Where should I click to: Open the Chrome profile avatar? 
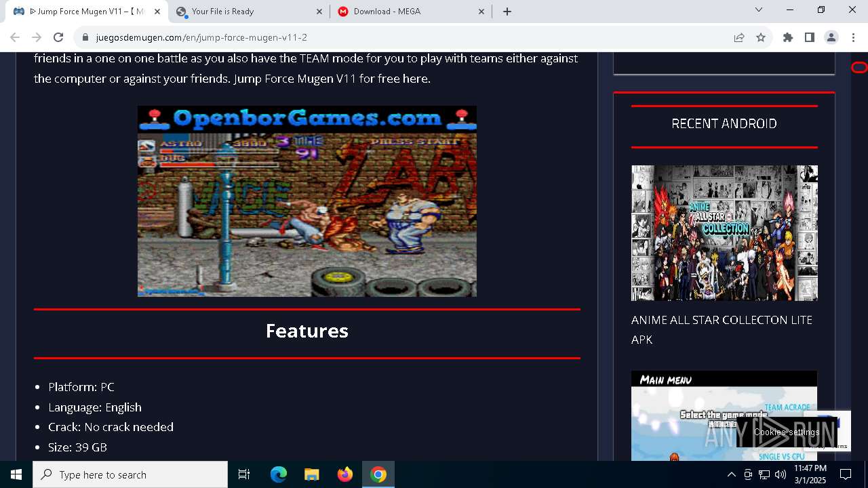831,37
